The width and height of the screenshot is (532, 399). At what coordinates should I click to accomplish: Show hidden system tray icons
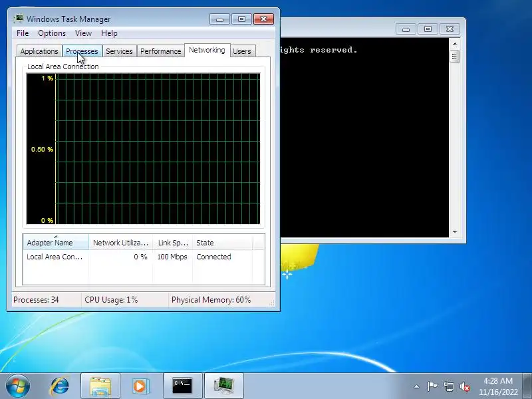pyautogui.click(x=417, y=386)
